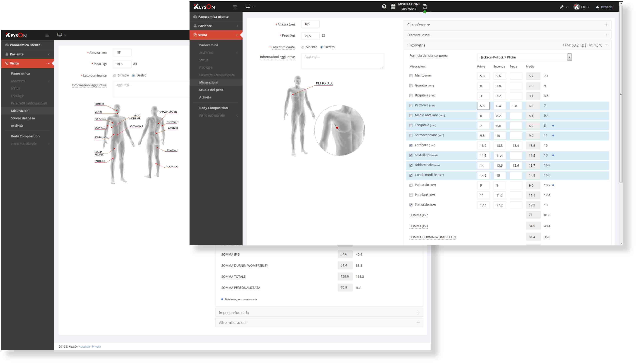Uncheck the Femorale checkbox

point(411,205)
